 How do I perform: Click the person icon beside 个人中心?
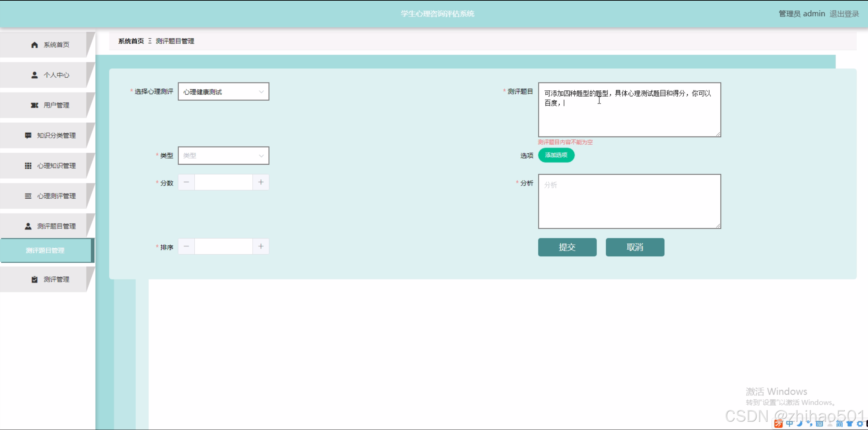(x=34, y=75)
